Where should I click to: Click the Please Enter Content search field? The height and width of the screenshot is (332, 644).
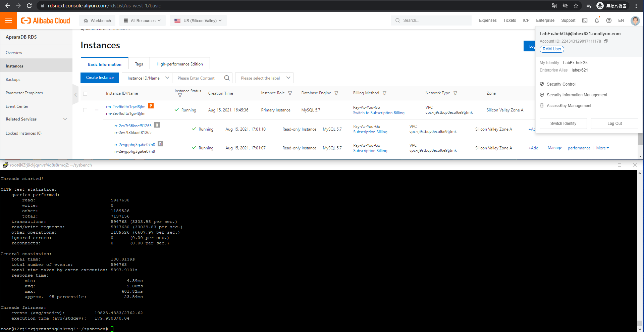(198, 78)
